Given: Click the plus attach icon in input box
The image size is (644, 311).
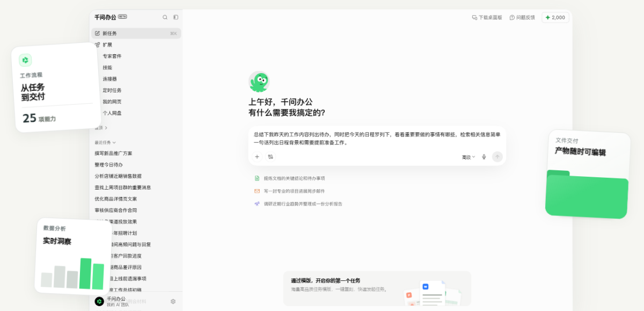Looking at the screenshot, I should [x=257, y=157].
